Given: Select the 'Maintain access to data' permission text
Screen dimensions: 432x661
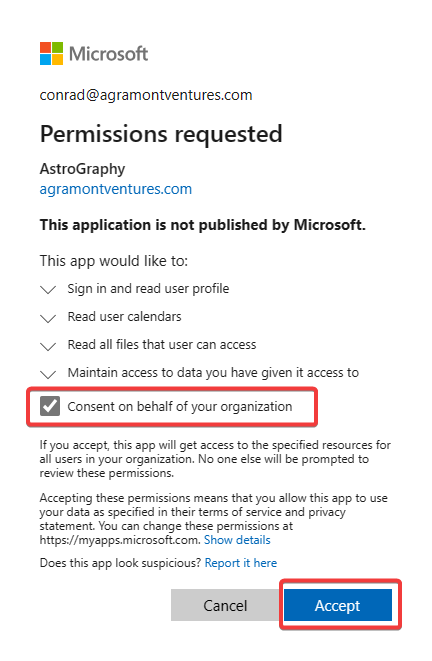Looking at the screenshot, I should (x=213, y=373).
